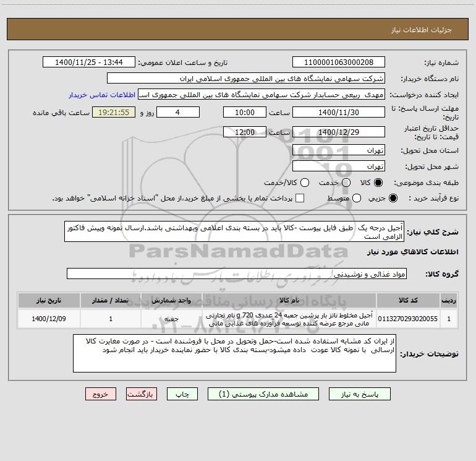476x461 pixels.
Task: Click the استان محل تحویل field تهران
Action: tap(339, 150)
